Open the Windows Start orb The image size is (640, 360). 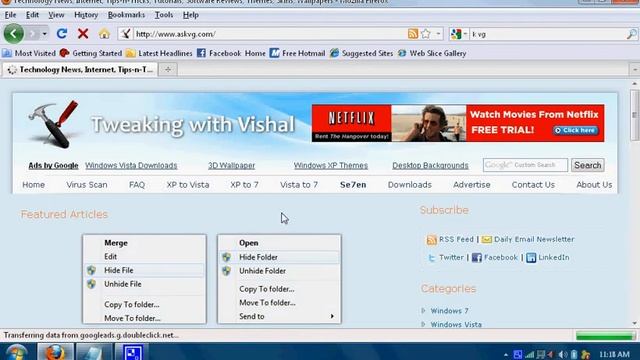point(16,352)
